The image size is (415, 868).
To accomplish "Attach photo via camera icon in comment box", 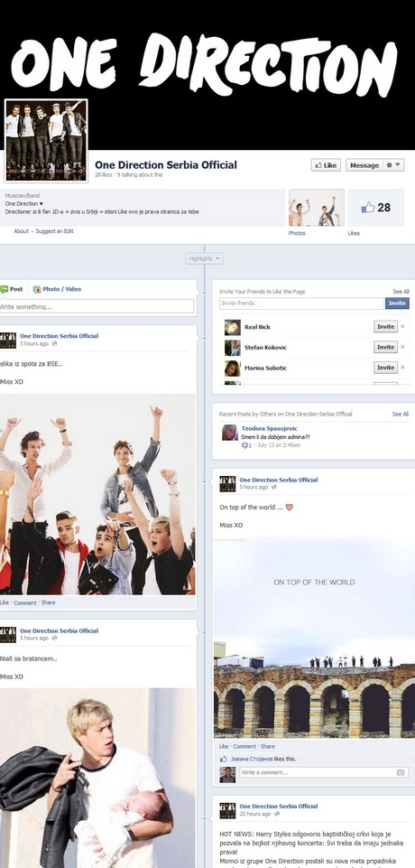I will (401, 772).
